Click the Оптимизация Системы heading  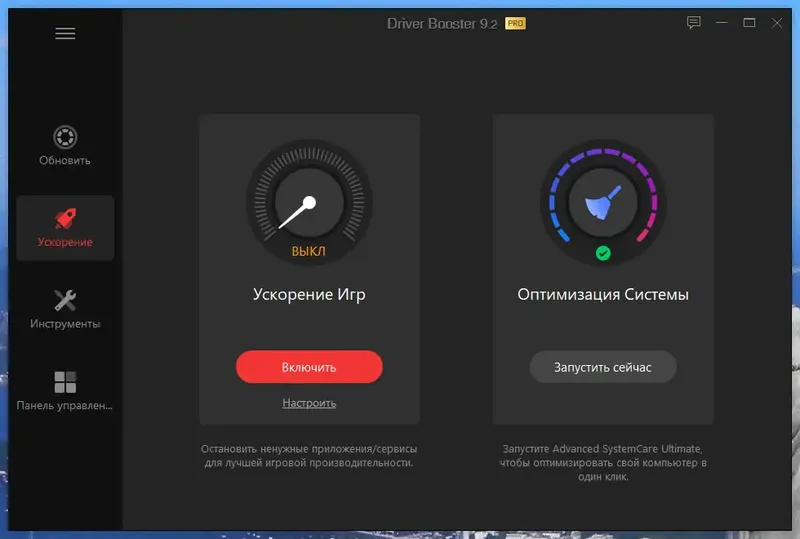(x=603, y=295)
